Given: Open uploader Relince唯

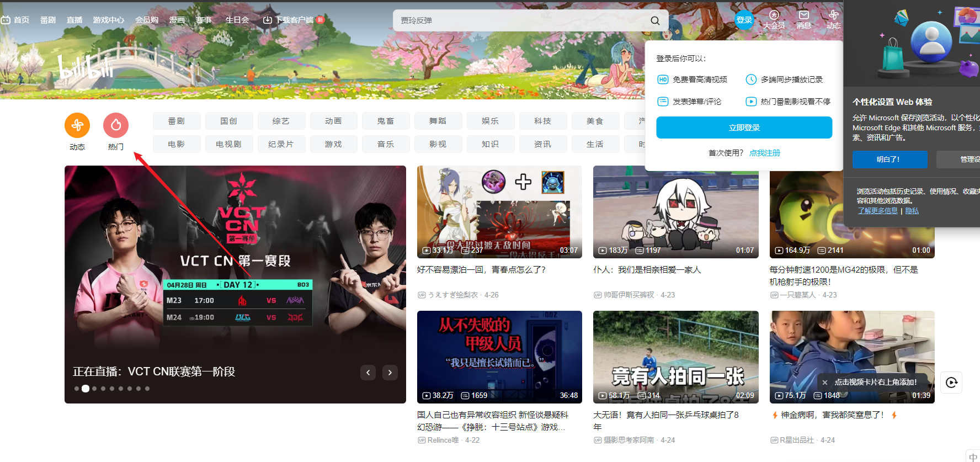Looking at the screenshot, I should [443, 440].
